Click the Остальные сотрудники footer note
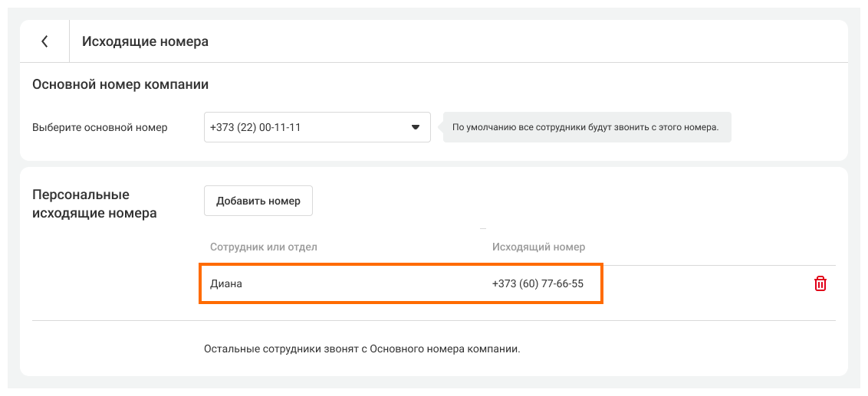Image resolution: width=868 pixels, height=396 pixels. (362, 349)
